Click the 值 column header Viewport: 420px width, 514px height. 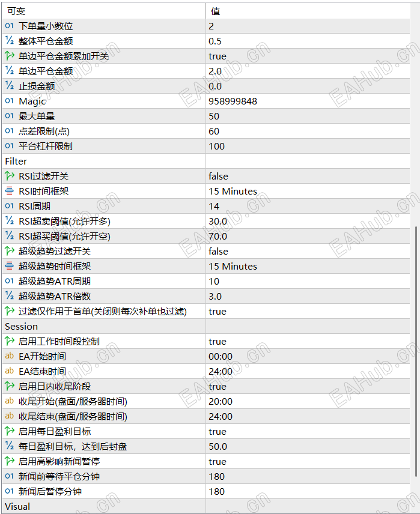point(308,11)
